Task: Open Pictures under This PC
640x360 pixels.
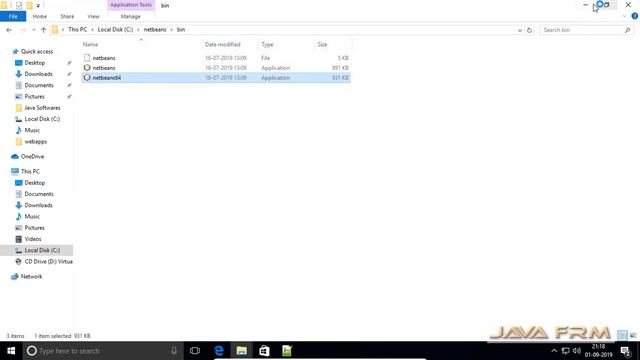Action: [x=34, y=228]
